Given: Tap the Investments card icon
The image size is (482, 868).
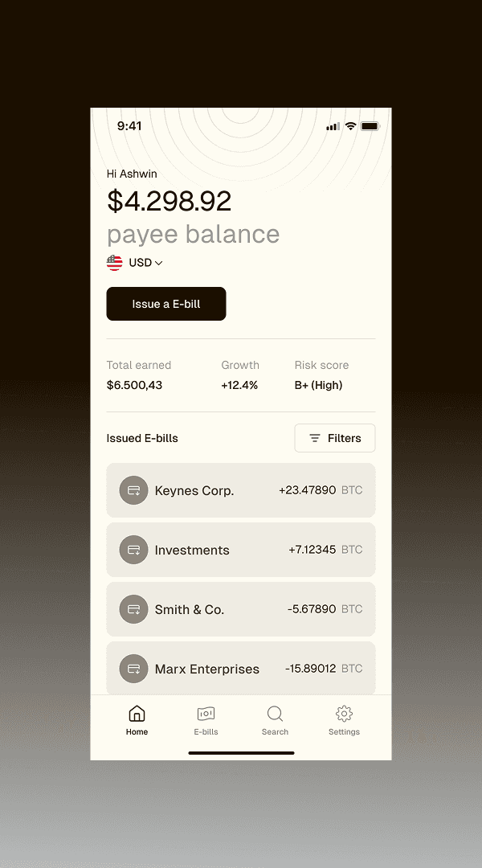Looking at the screenshot, I should click(x=133, y=550).
